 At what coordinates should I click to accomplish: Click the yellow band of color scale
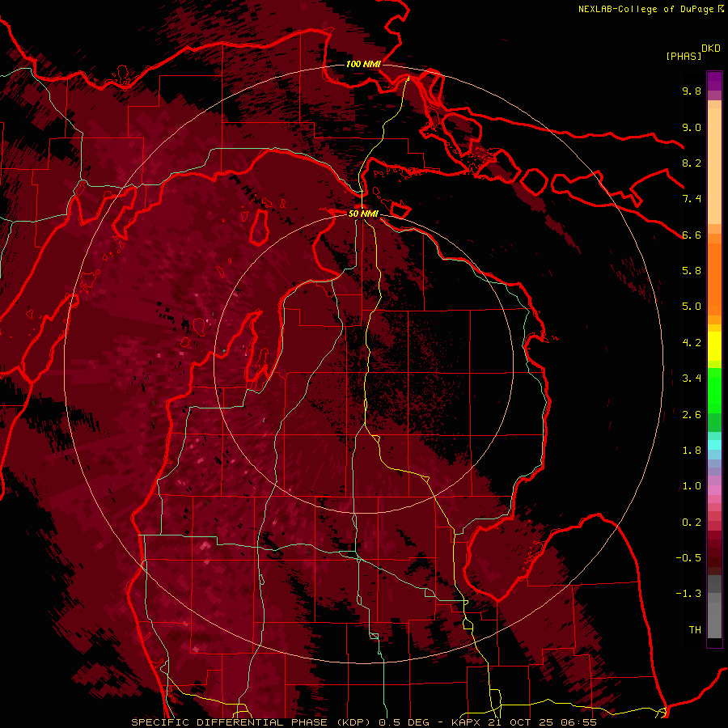tap(714, 346)
